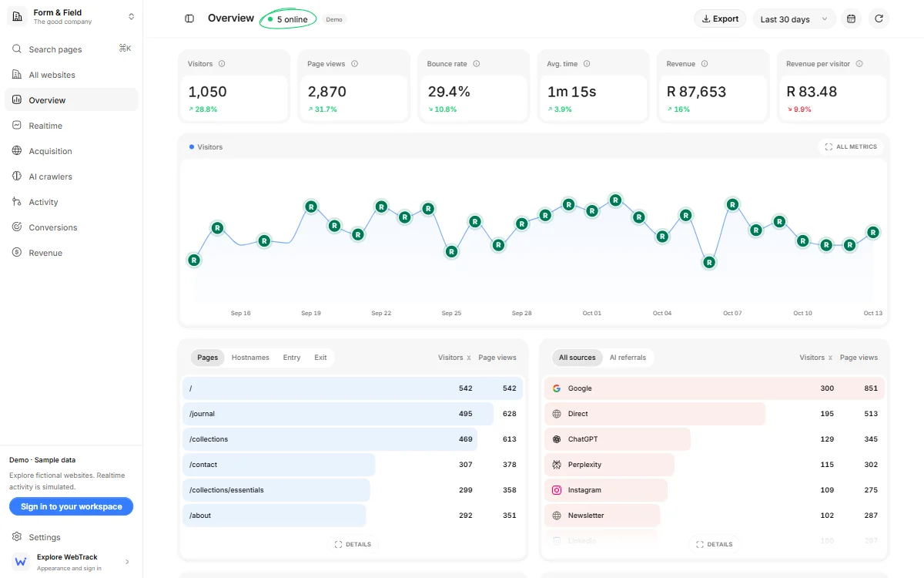Open the /collections/essentials page row
The width and height of the screenshot is (924, 578).
tap(353, 490)
